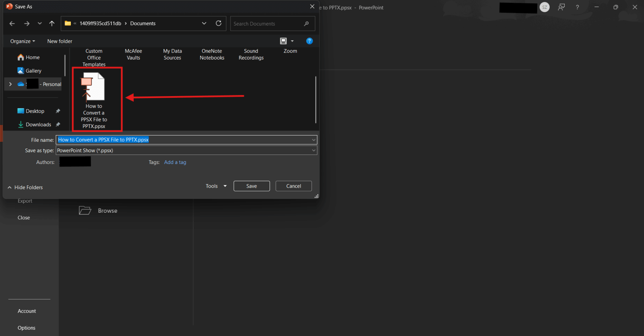Screen dimensions: 644x336
Task: Open the recent locations dropdown chevron
Action: [x=39, y=23]
